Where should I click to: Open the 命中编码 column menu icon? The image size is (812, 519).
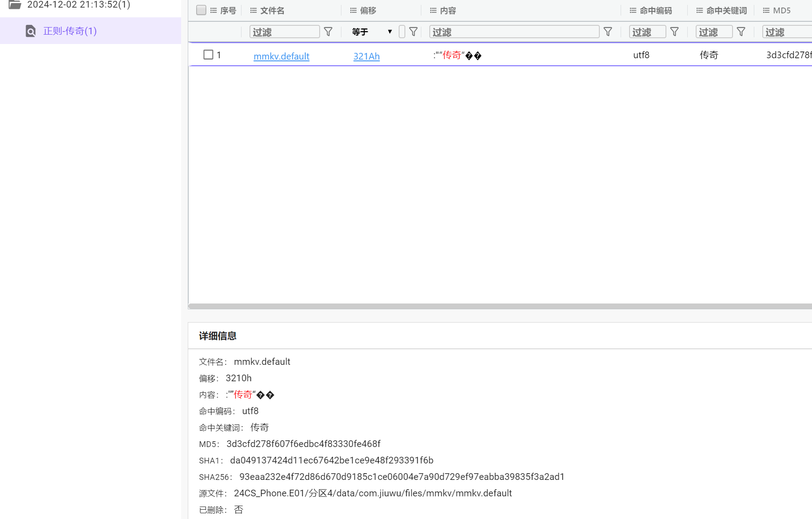tap(633, 11)
